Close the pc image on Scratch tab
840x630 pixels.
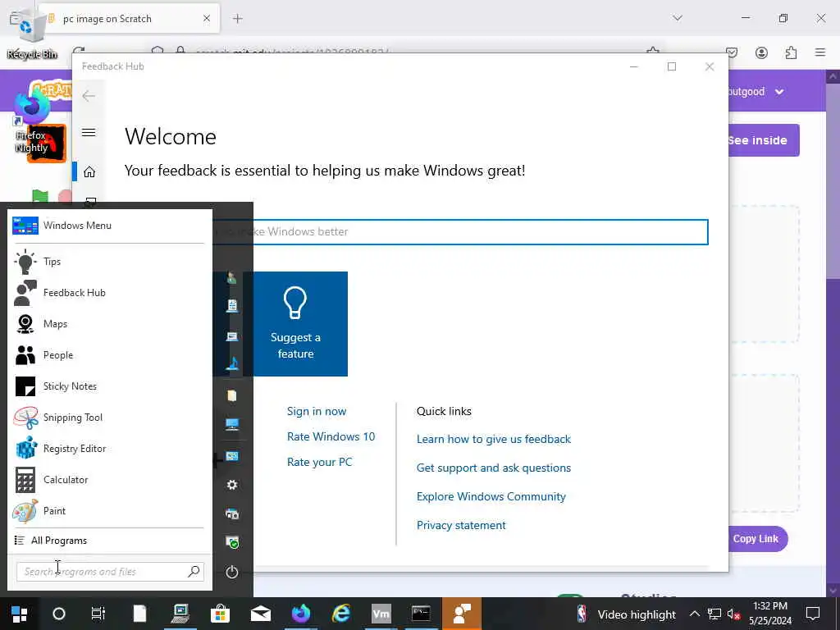tap(207, 19)
